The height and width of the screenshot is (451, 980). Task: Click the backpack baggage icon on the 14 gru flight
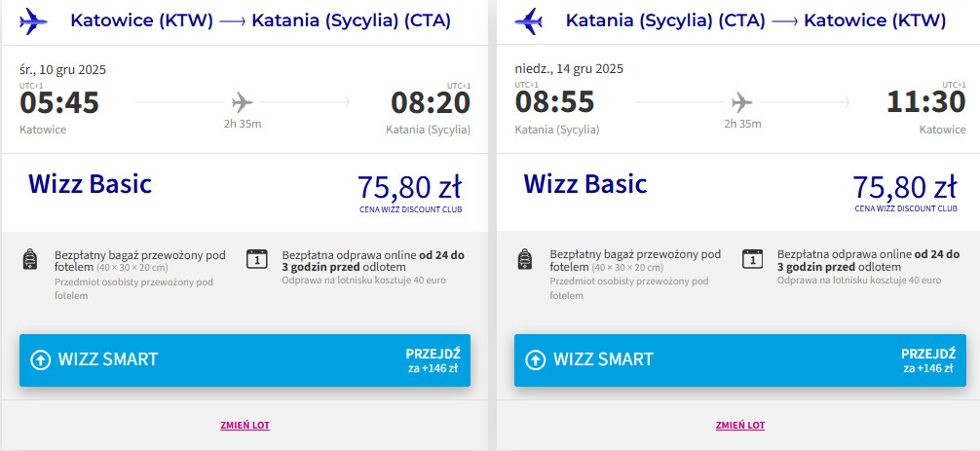pos(524,260)
